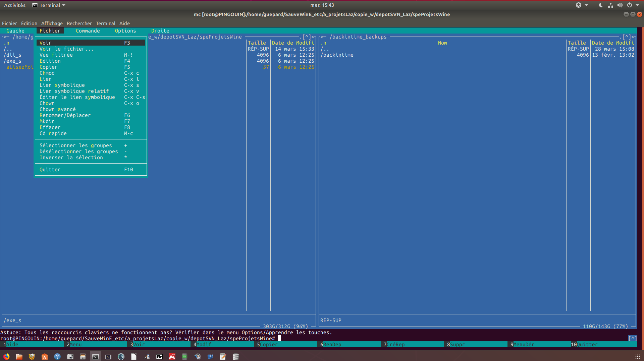Open Options menu in mc

coord(125,31)
